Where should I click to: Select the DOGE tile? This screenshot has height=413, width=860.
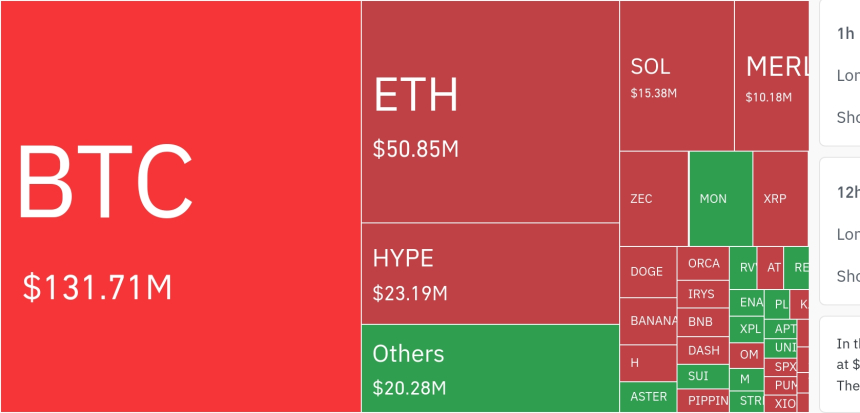click(x=648, y=272)
